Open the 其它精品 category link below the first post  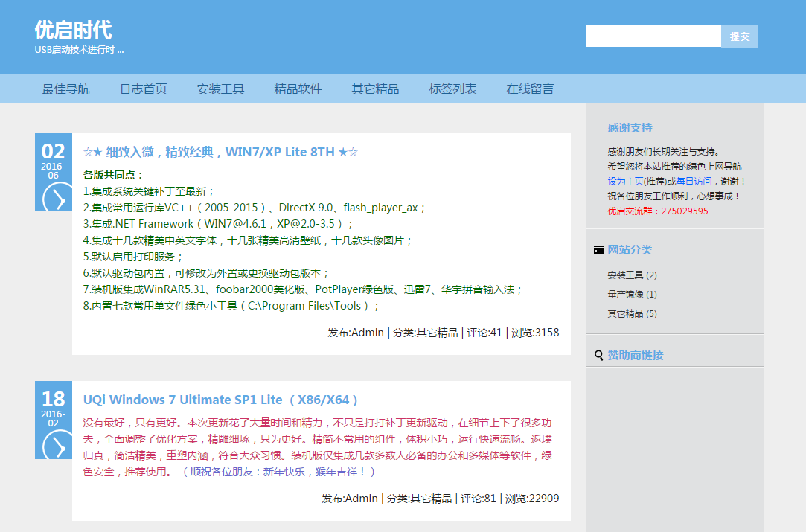point(438,333)
